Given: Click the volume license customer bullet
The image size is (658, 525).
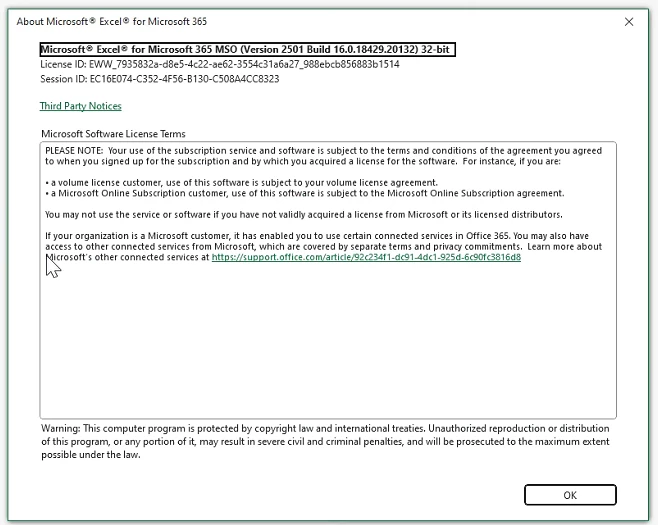Looking at the screenshot, I should (241, 183).
